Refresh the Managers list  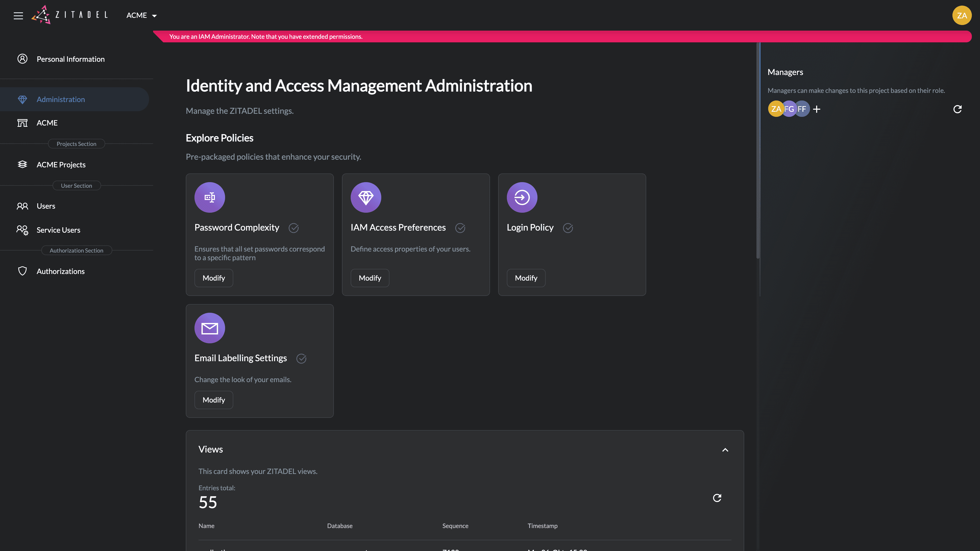click(957, 109)
